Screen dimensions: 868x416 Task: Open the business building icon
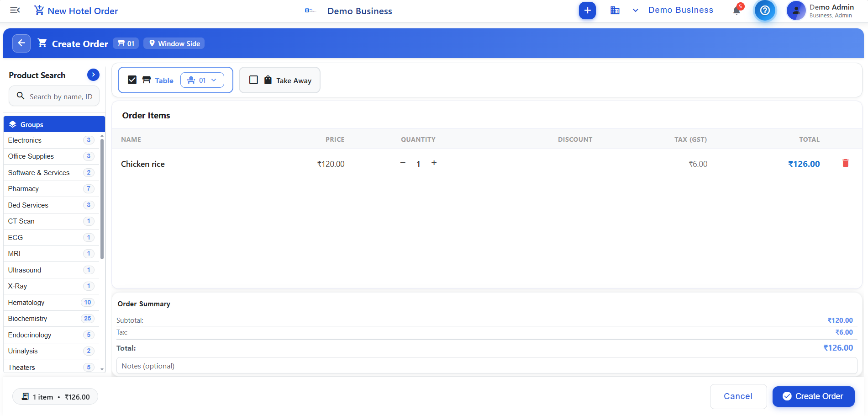pos(615,11)
